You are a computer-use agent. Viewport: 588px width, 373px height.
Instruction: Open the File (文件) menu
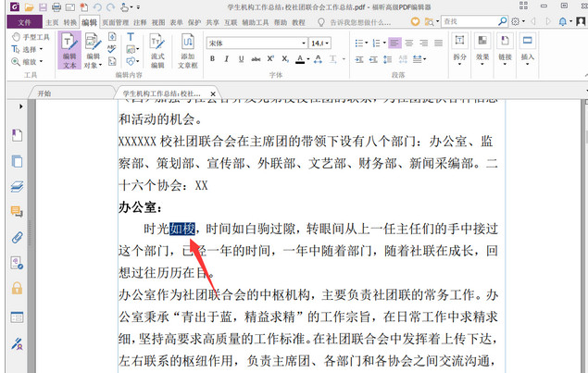pos(24,20)
